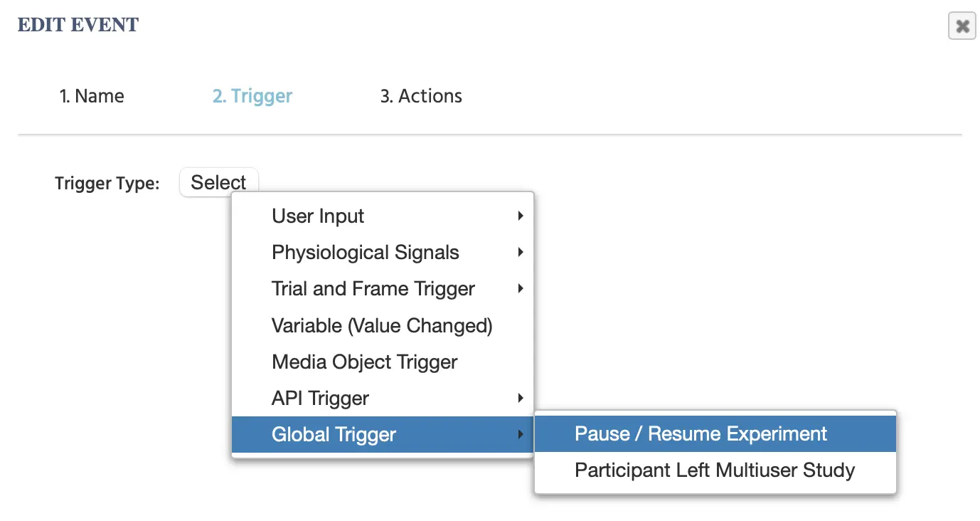Choose Variable (Value Changed) trigger
Screen dimensions: 980x521
(x=382, y=326)
